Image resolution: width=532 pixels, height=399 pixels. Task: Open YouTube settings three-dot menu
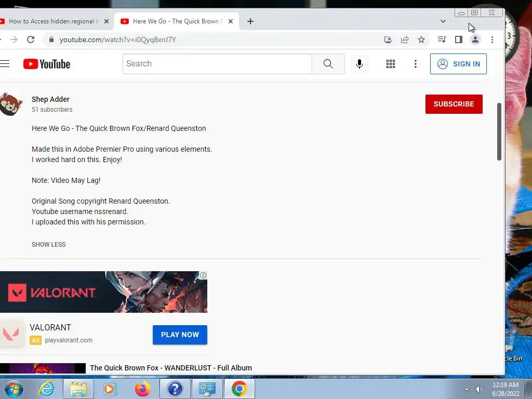[416, 64]
